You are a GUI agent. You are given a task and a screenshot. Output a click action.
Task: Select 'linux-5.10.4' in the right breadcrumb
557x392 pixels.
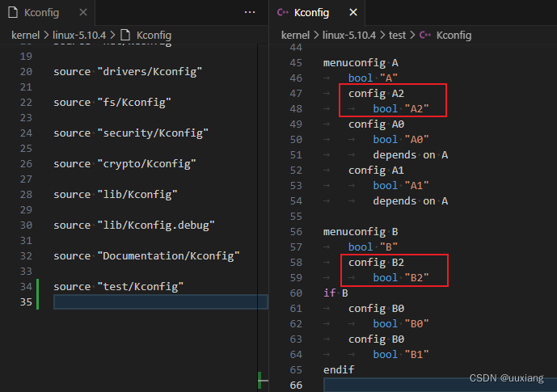click(349, 35)
